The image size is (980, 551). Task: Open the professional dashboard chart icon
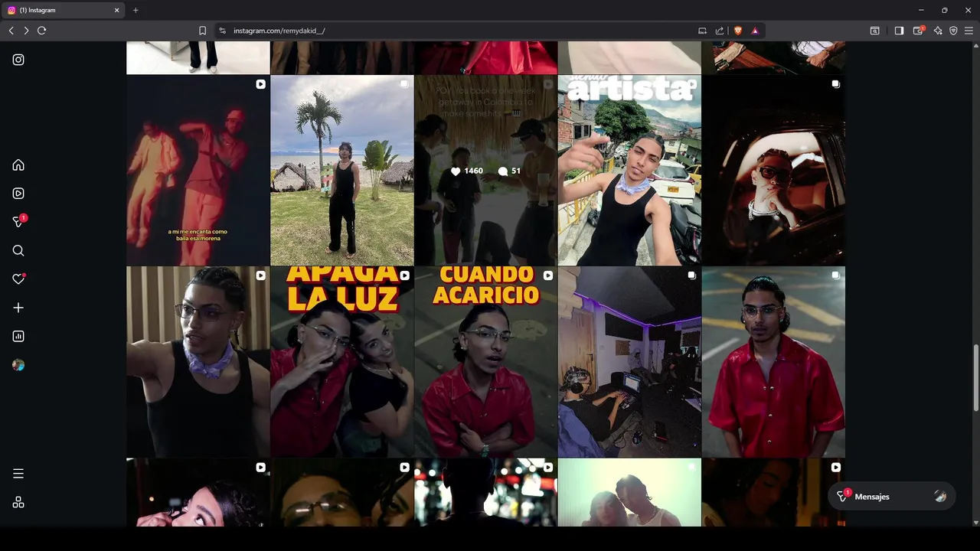click(18, 336)
